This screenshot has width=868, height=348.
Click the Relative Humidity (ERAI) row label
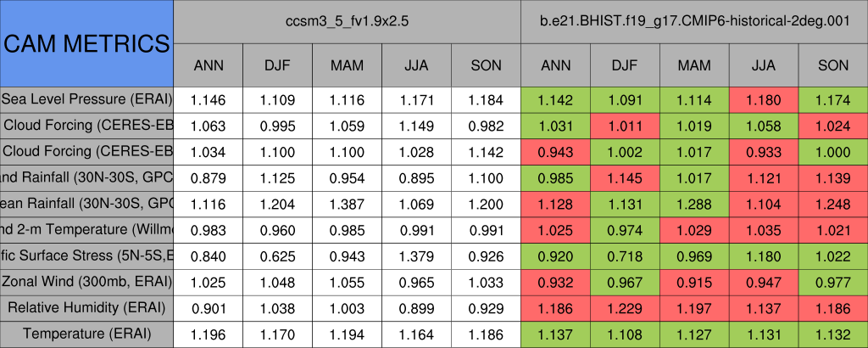click(x=86, y=307)
